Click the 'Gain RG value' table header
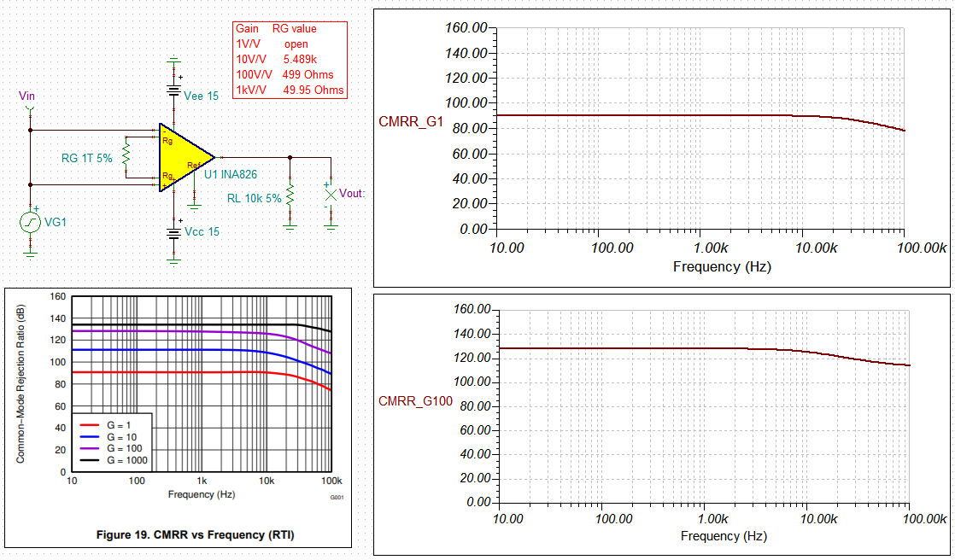Screen dimensions: 955x560 tap(277, 29)
